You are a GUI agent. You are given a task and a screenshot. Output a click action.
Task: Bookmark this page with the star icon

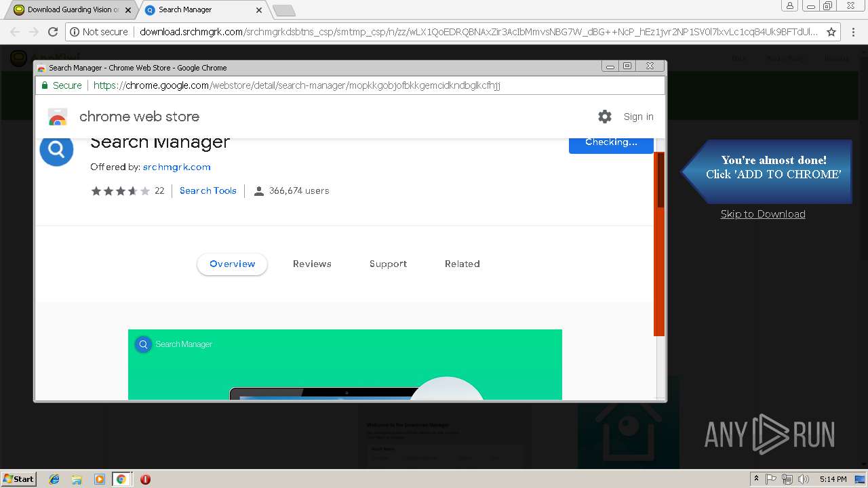coord(831,32)
